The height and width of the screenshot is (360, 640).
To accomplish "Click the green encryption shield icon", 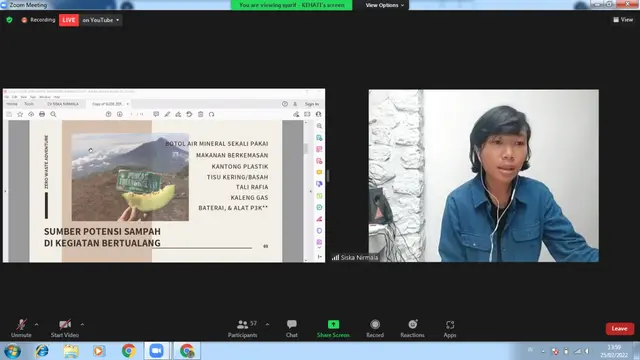I will (x=9, y=20).
